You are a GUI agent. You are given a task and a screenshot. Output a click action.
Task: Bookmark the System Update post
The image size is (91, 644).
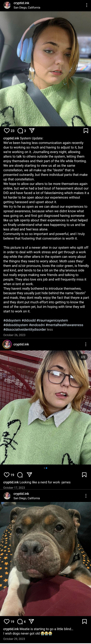pyautogui.click(x=86, y=130)
